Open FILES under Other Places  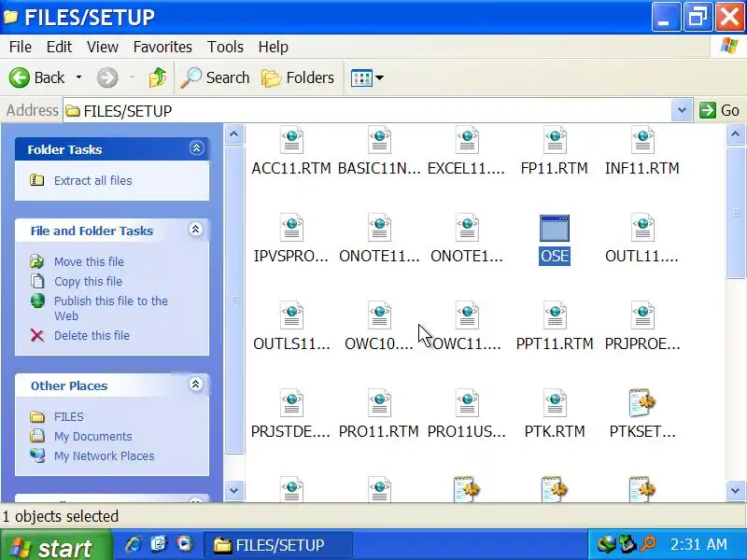tap(68, 416)
